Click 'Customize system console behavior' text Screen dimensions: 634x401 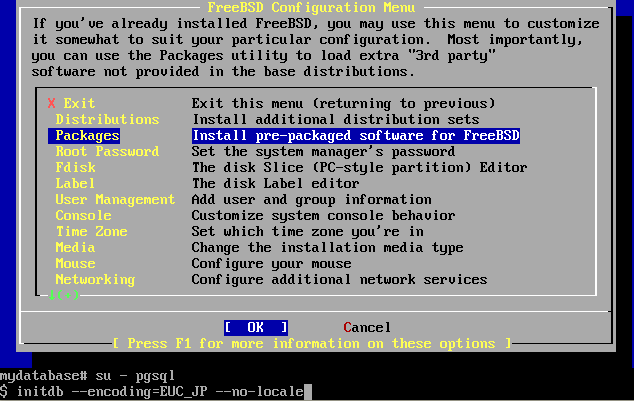point(323,215)
